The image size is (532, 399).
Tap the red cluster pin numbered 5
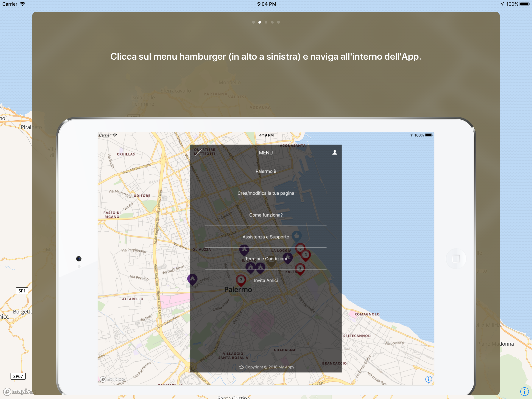[x=300, y=249]
